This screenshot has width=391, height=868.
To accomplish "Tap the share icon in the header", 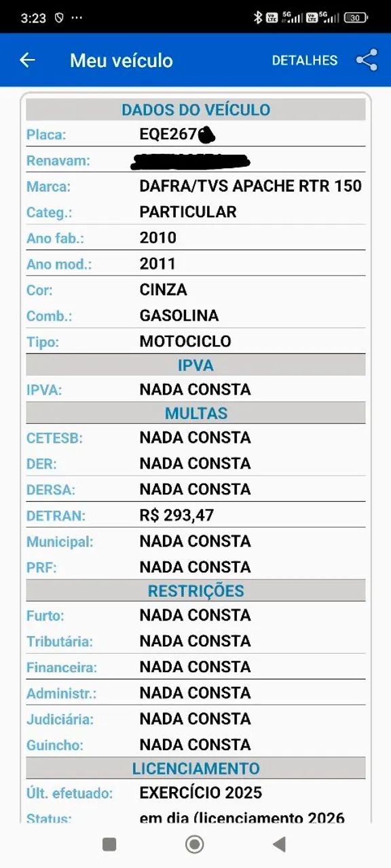I will (x=367, y=60).
